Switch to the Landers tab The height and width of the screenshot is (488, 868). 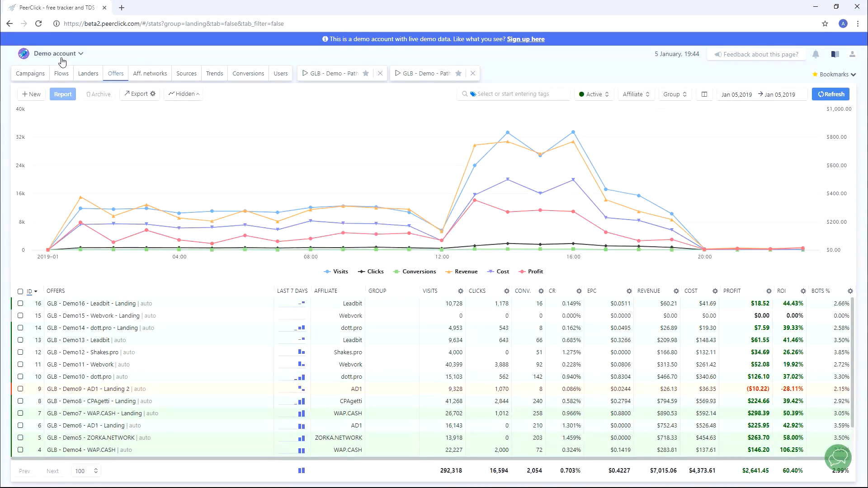point(88,73)
